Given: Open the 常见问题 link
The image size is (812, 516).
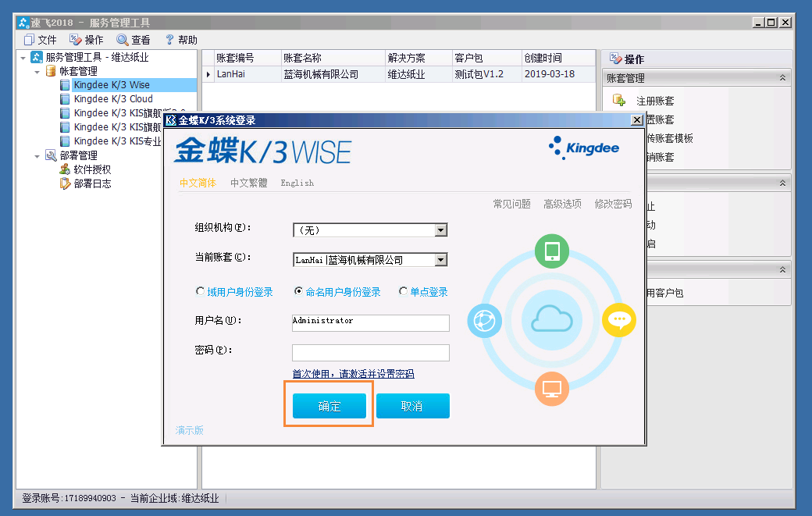Looking at the screenshot, I should pos(511,204).
